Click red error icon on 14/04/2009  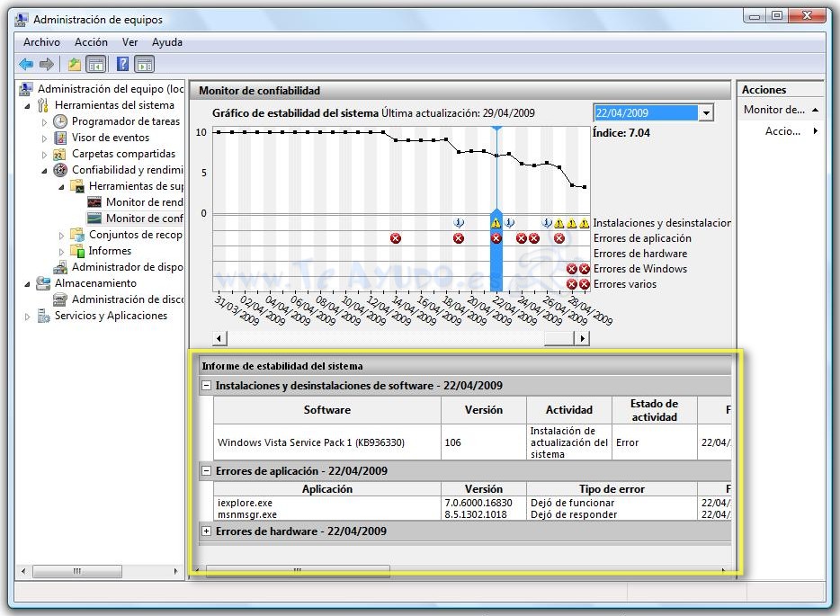click(x=395, y=238)
